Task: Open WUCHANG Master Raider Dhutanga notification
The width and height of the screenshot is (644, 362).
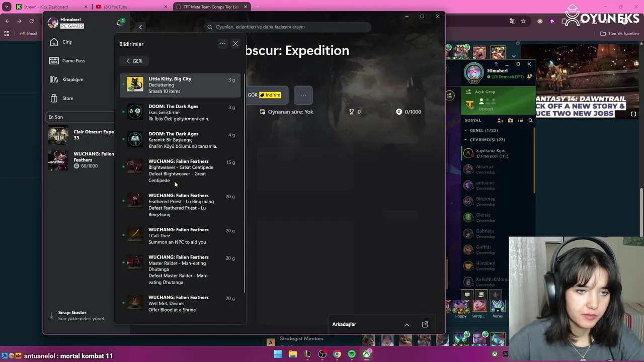Action: [180, 269]
